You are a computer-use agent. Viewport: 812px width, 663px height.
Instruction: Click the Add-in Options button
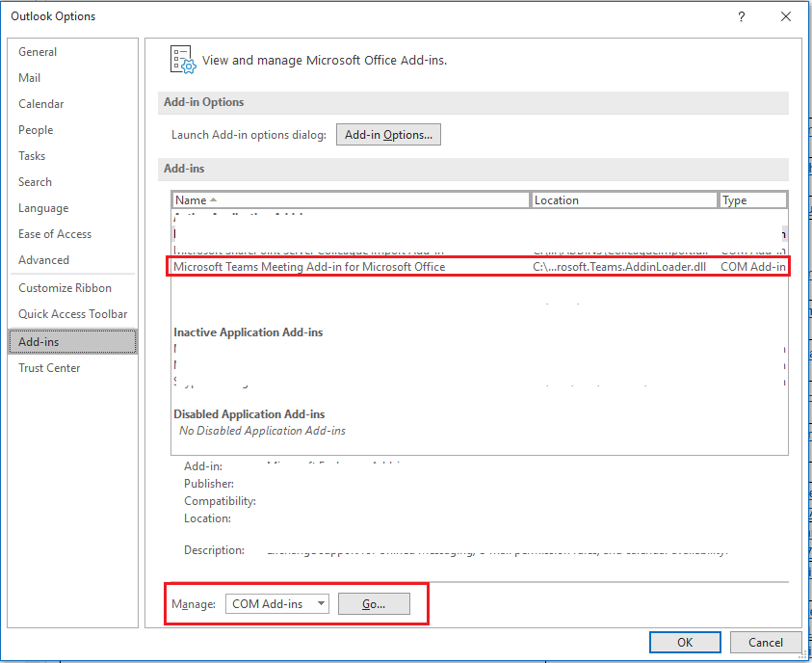tap(388, 135)
